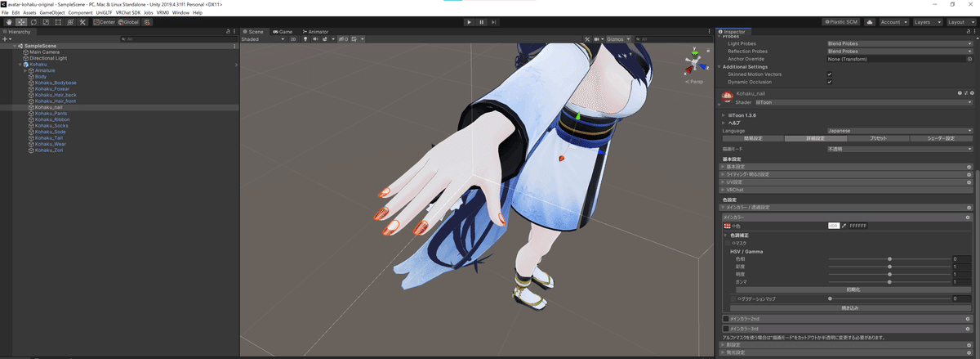Toggle scene lighting bulb icon
The image size is (980, 359).
tap(305, 38)
